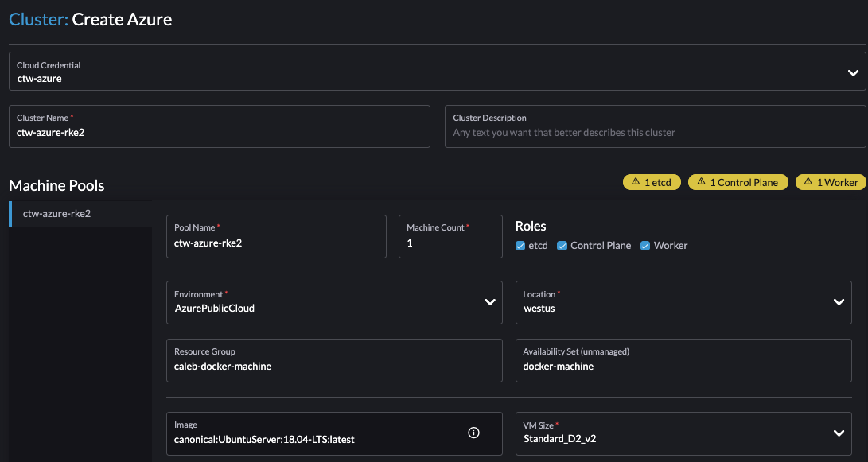Click the 1 Worker warning badge
Image resolution: width=868 pixels, height=462 pixels.
(x=830, y=181)
